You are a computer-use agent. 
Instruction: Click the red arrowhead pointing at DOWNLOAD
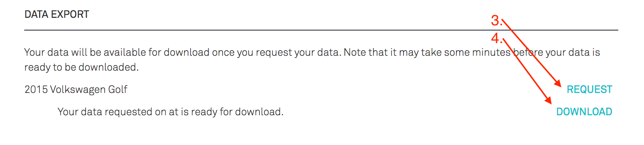click(x=548, y=100)
